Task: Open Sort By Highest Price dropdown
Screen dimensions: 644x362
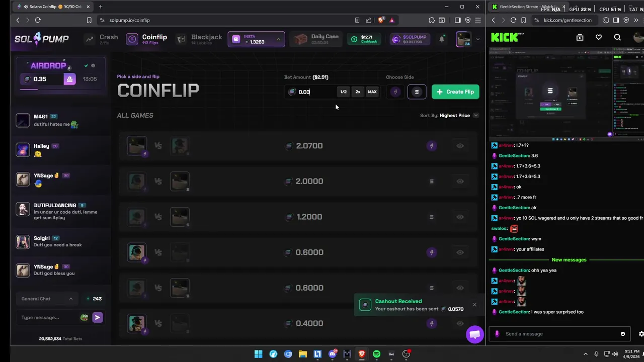Action: 449,116
